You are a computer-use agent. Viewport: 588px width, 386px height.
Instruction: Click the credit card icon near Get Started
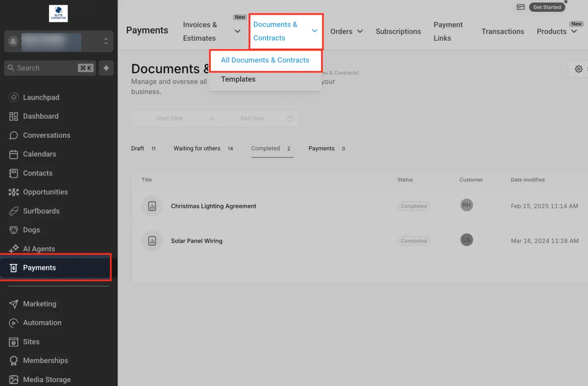520,7
